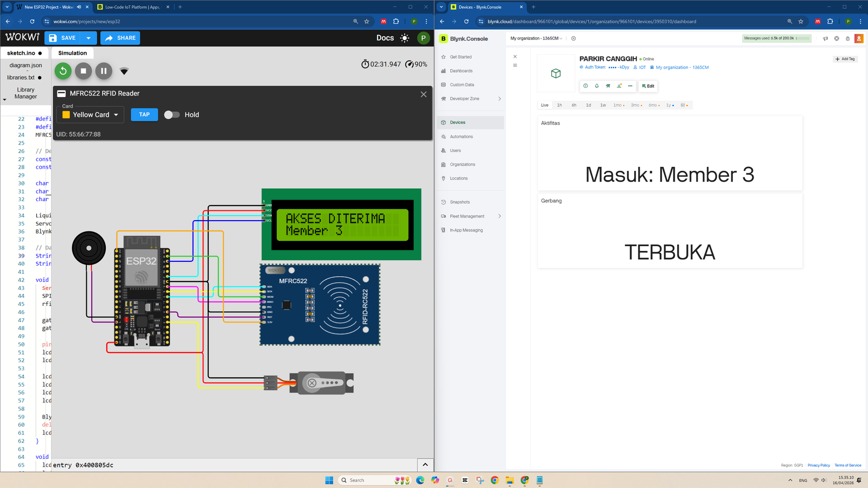Close the Blynk device panel
Image resolution: width=868 pixels, height=488 pixels.
click(515, 56)
